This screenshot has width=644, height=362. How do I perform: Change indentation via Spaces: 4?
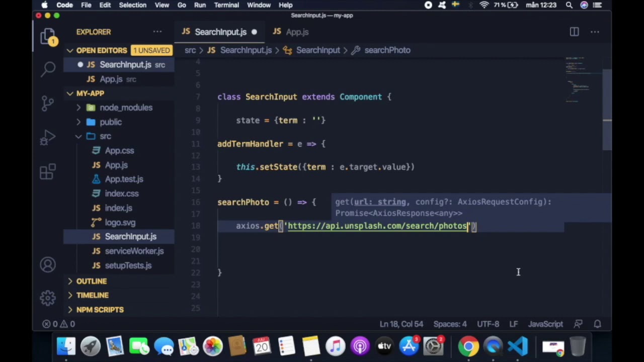point(450,324)
